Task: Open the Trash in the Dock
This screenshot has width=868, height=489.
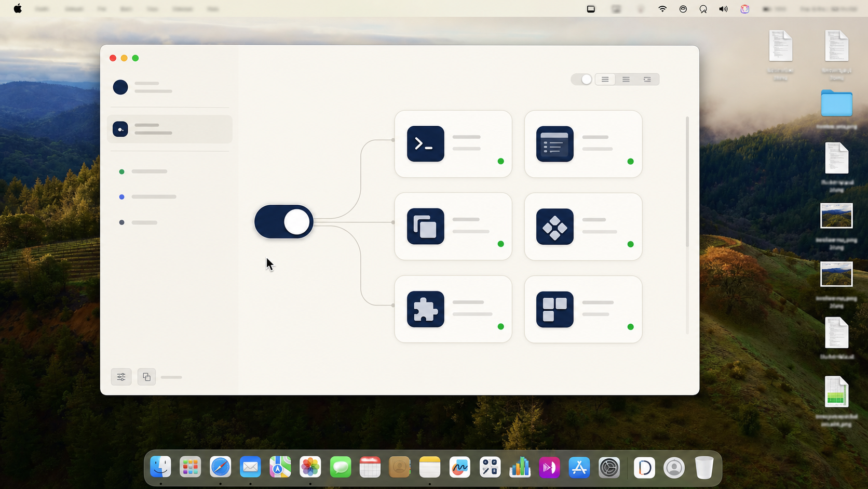Action: coord(704,467)
